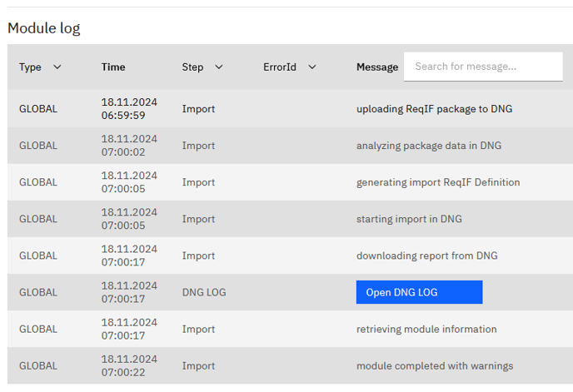Select the 07:00:22 timestamp cell
573x392 pixels.
pyautogui.click(x=128, y=365)
